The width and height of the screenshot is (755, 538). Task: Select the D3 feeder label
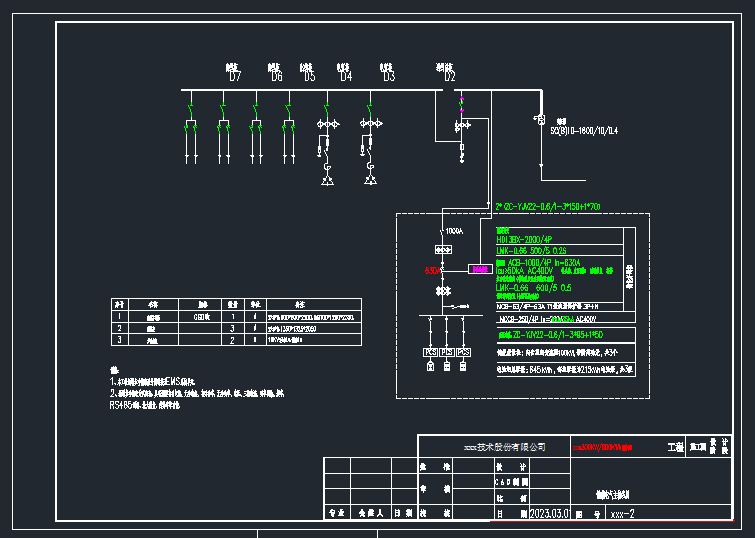click(388, 76)
